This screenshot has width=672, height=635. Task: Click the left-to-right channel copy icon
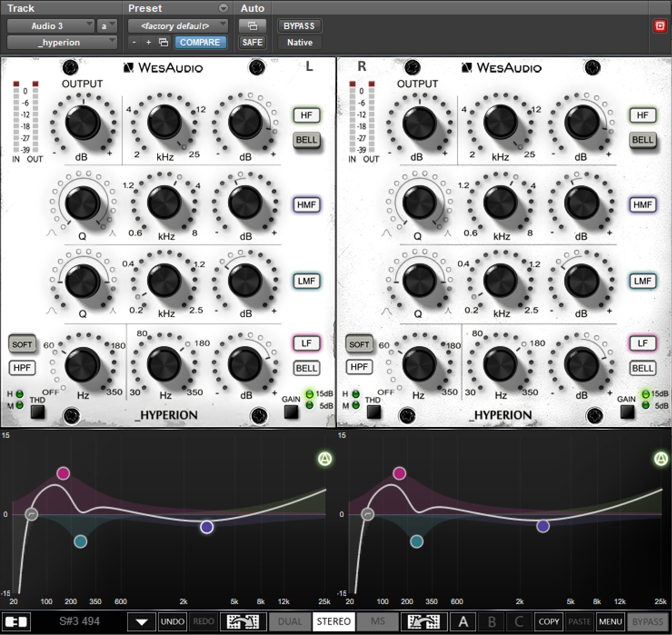[x=243, y=621]
